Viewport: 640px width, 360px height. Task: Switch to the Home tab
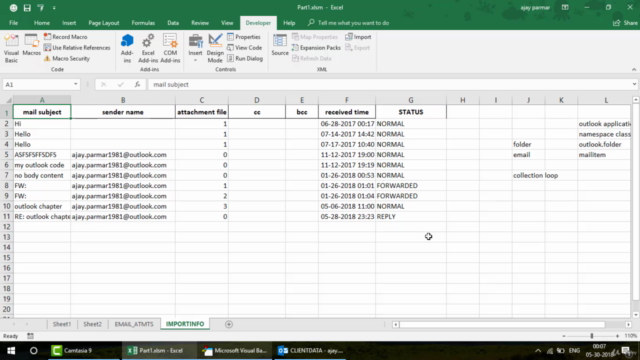click(x=42, y=23)
